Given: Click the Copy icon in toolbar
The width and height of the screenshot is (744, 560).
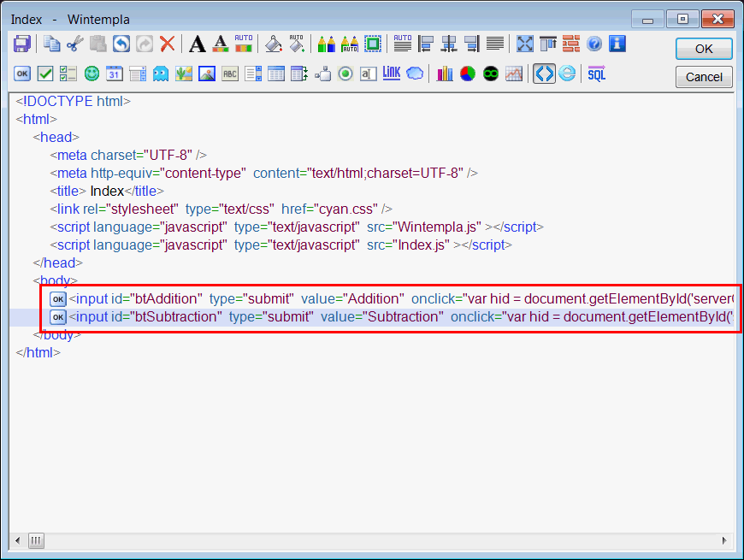Looking at the screenshot, I should [x=51, y=44].
